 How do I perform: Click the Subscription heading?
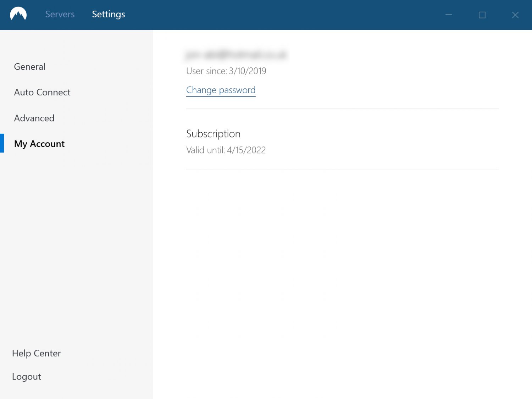213,134
